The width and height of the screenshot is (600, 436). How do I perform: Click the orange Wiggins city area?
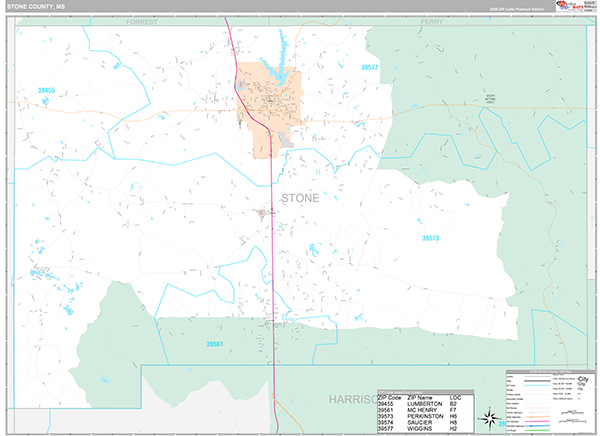(x=262, y=105)
